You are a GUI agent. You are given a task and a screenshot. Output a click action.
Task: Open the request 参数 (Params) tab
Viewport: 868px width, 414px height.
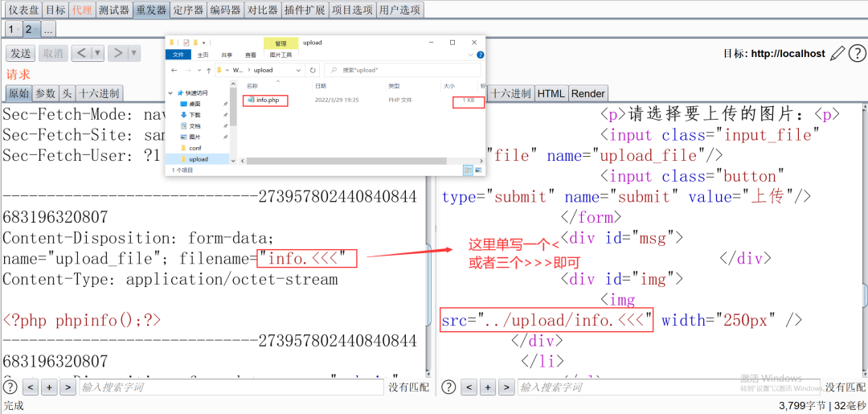(x=46, y=93)
